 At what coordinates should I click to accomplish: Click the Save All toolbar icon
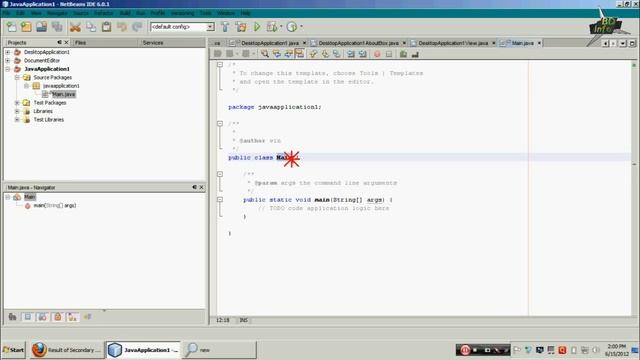[x=57, y=27]
